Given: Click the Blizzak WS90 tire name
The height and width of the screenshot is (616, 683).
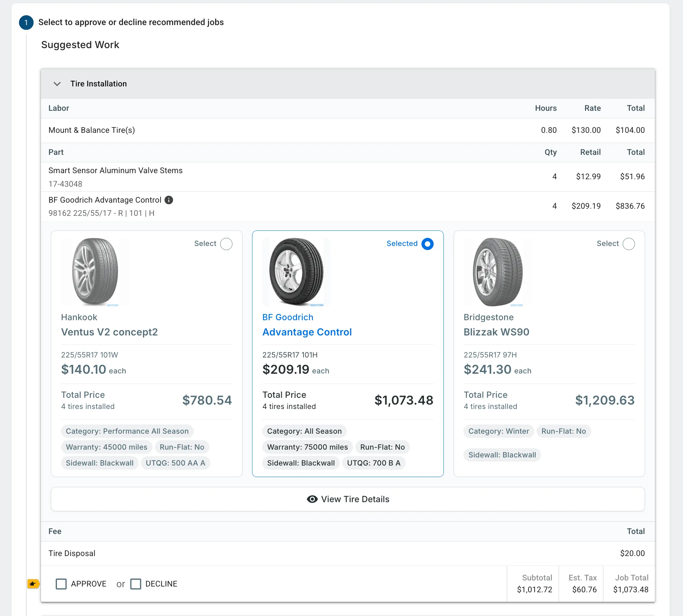Looking at the screenshot, I should [x=496, y=332].
